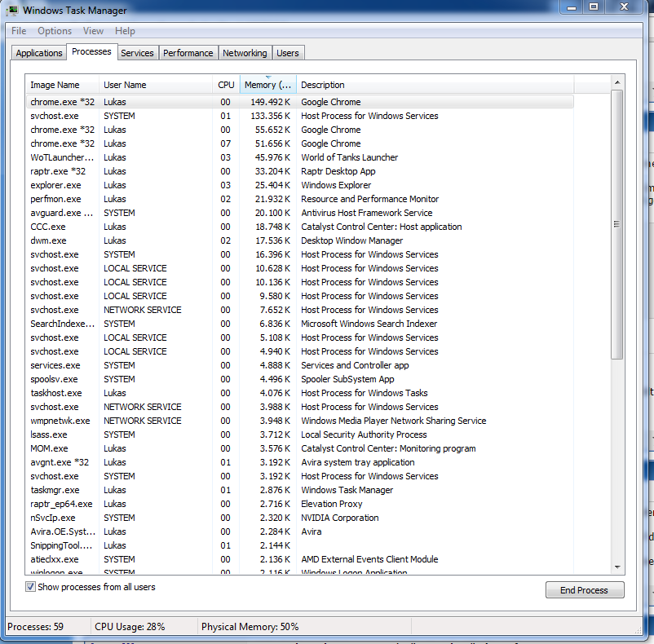Select the taskmgr.exe process
Screen dimensions: 654x644
[x=300, y=490]
